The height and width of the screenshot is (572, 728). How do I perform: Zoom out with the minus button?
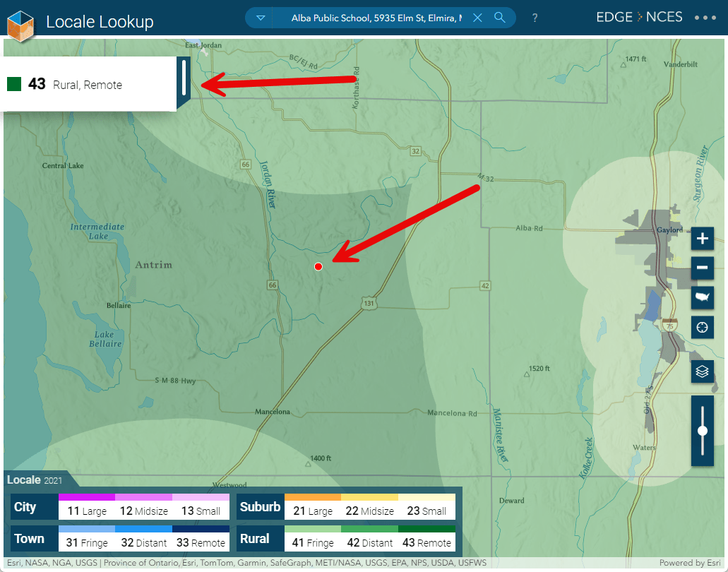pyautogui.click(x=702, y=268)
